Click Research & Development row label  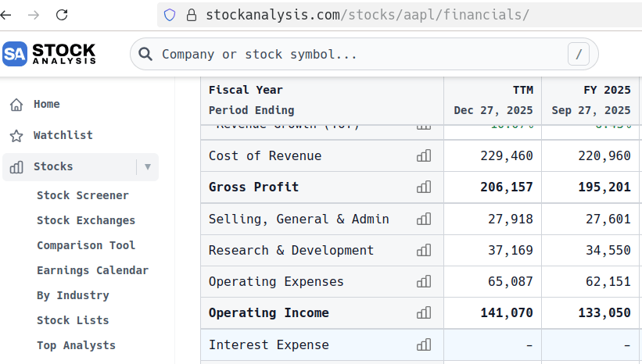coord(291,250)
